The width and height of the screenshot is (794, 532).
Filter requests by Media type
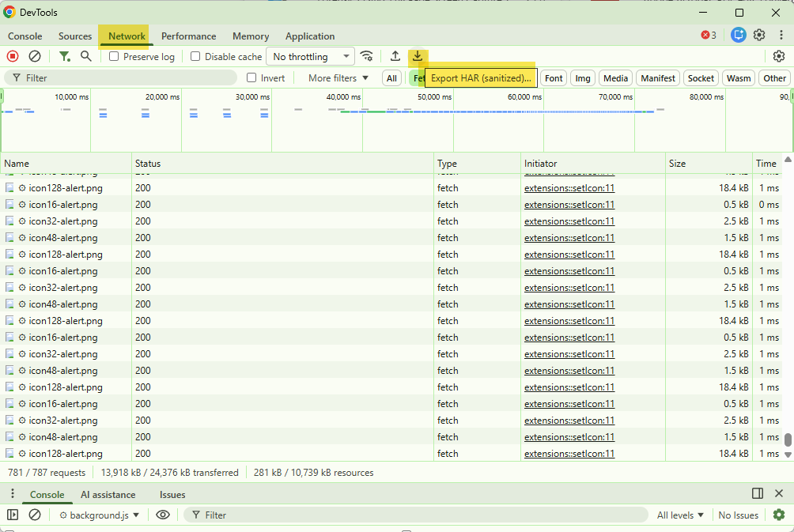616,78
